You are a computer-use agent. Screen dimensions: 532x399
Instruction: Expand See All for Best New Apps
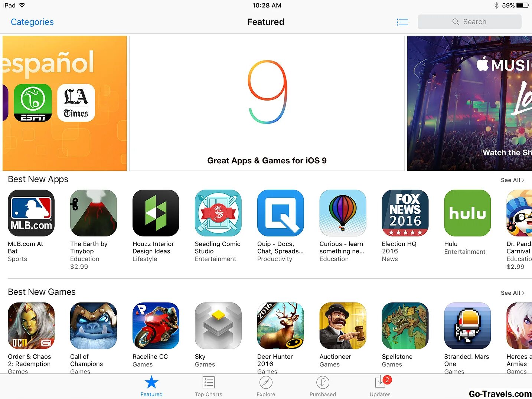click(512, 180)
